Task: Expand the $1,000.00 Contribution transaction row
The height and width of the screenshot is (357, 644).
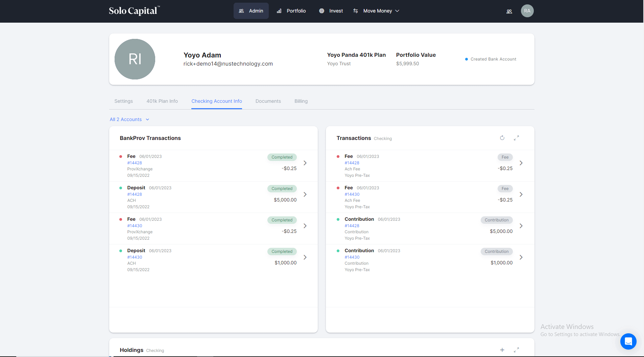Action: (x=521, y=257)
